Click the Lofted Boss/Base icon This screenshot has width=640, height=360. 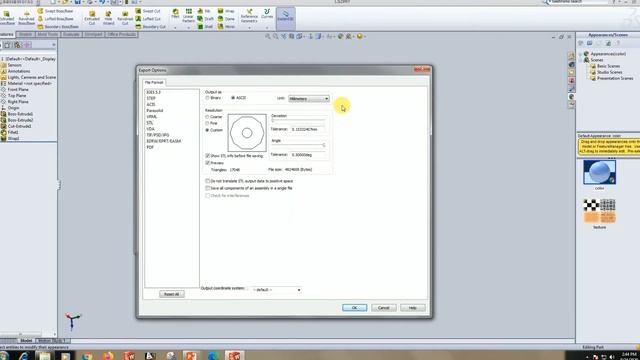click(x=40, y=19)
